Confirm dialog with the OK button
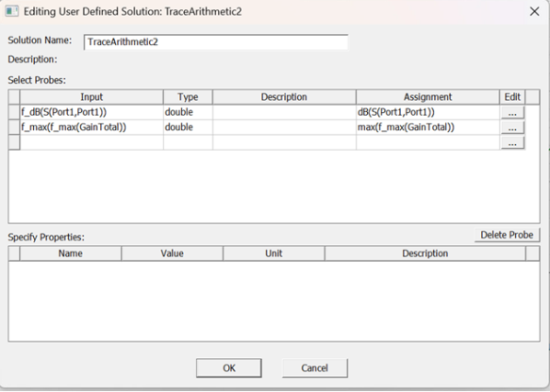 pos(229,367)
